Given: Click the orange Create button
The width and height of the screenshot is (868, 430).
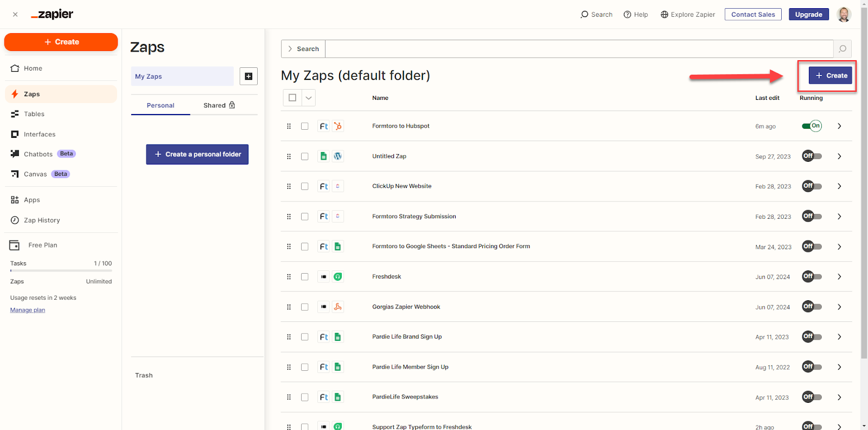Looking at the screenshot, I should click(x=61, y=42).
